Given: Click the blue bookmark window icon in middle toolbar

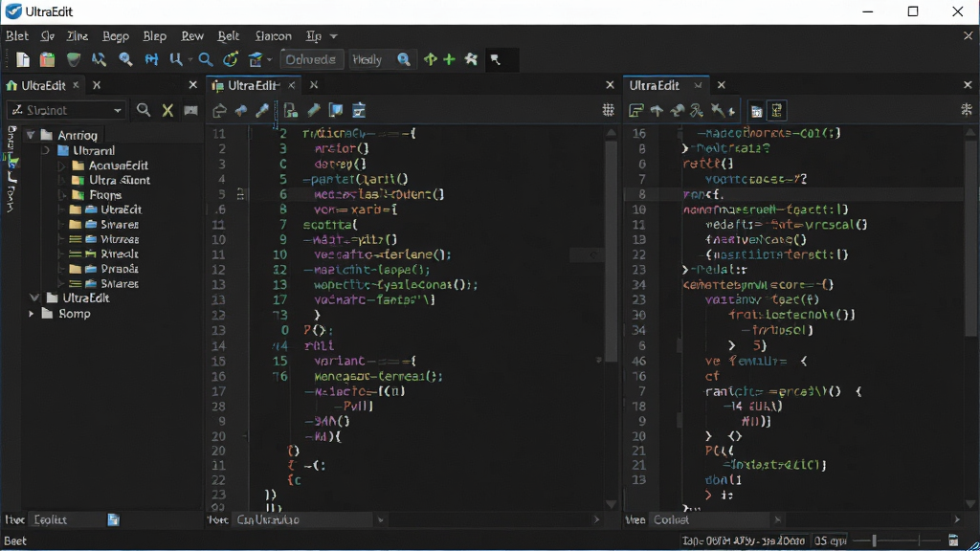Looking at the screenshot, I should tap(336, 111).
